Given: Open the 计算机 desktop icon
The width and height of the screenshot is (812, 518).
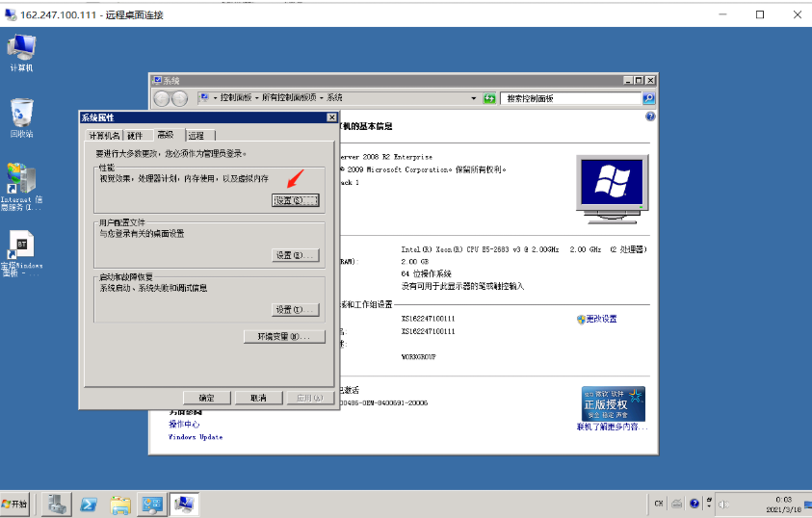Looking at the screenshot, I should click(x=21, y=53).
